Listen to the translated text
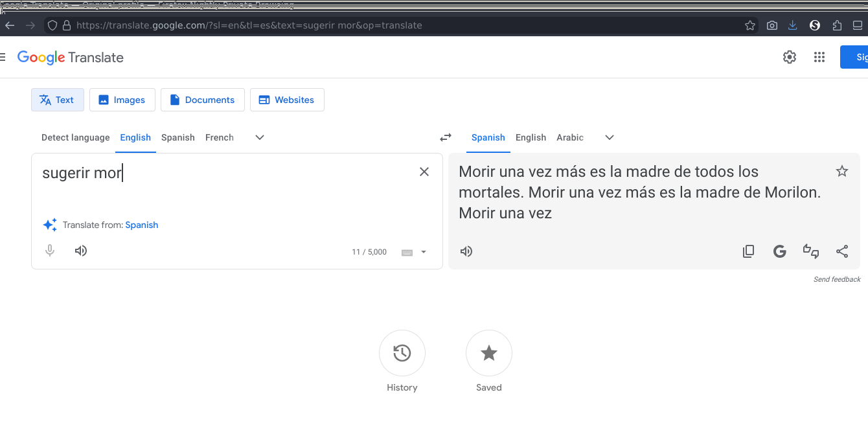The width and height of the screenshot is (868, 445). [x=466, y=251]
